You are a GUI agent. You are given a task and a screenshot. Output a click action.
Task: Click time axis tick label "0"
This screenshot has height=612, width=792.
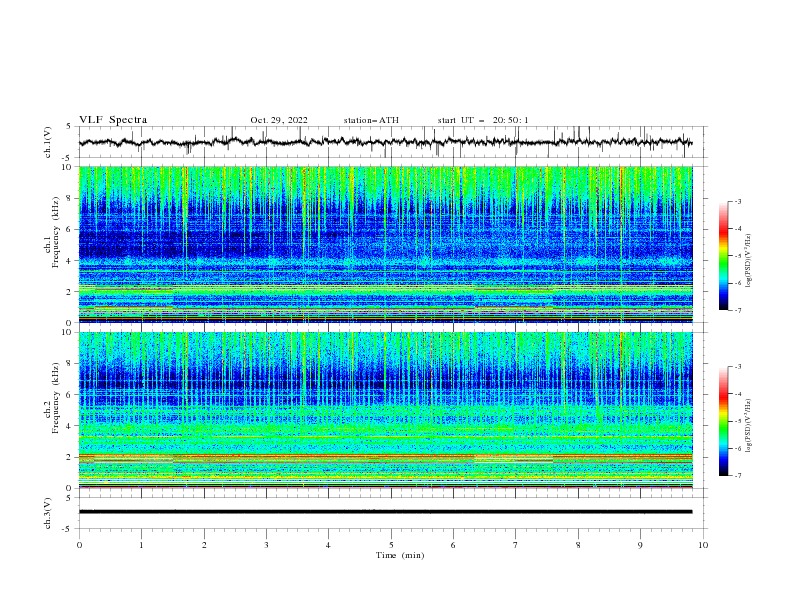click(x=79, y=545)
